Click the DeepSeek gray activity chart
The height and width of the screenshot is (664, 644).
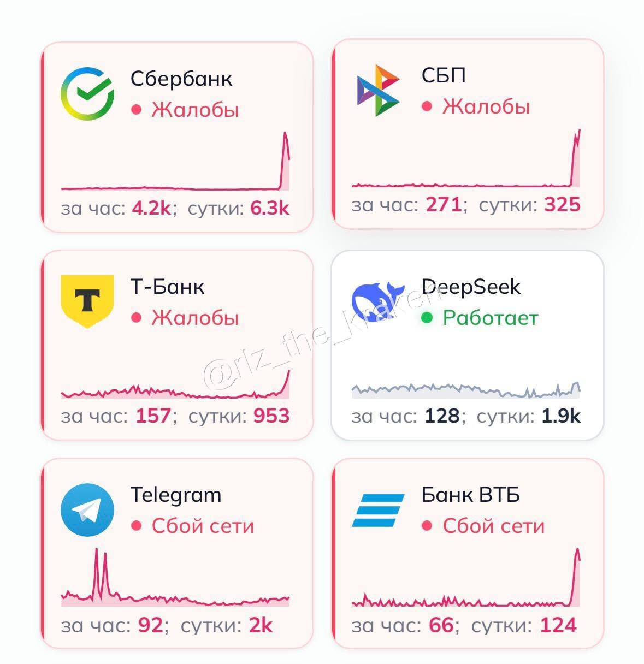pos(465,389)
